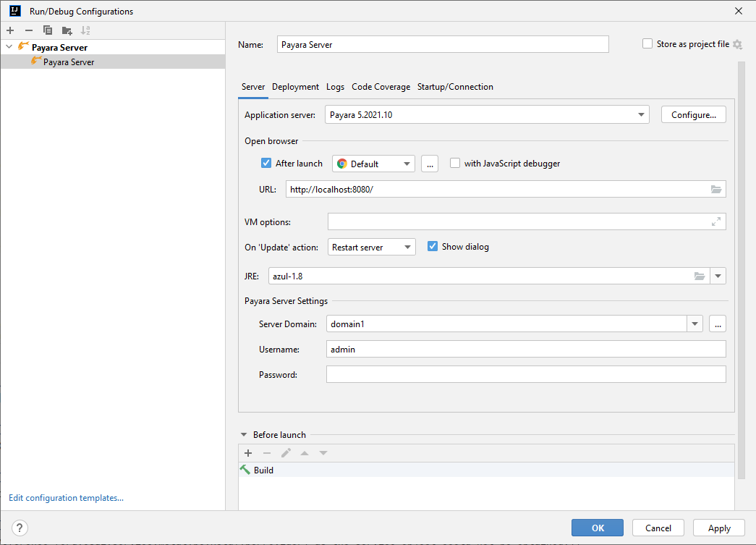Expand the VM options field icon

715,221
